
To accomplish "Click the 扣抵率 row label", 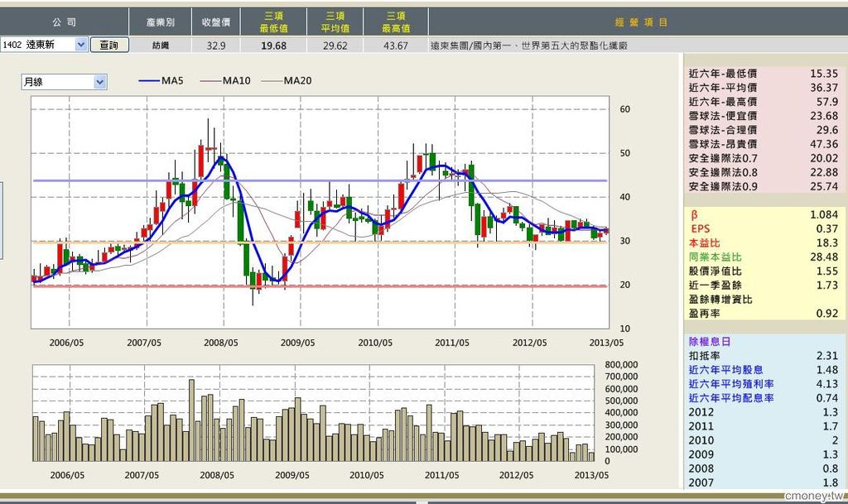I will (705, 356).
